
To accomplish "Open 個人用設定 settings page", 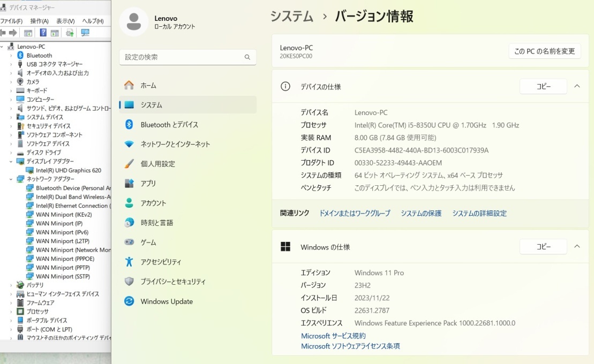I will [x=187, y=164].
